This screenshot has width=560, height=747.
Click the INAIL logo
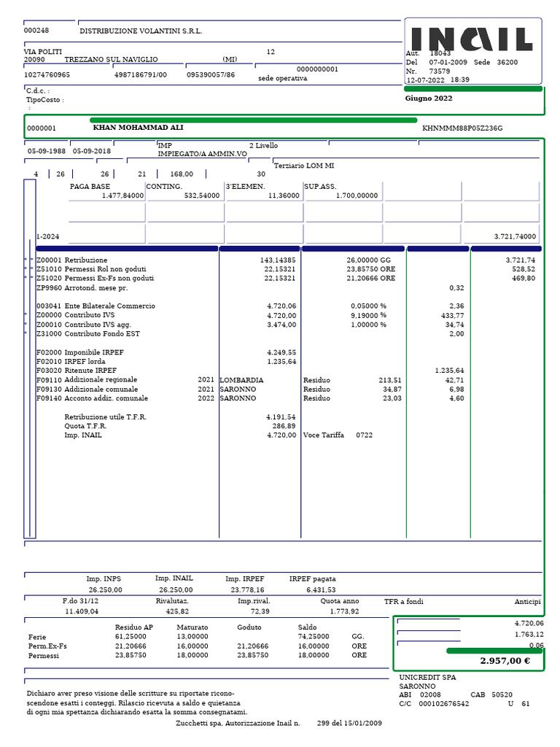point(471,39)
